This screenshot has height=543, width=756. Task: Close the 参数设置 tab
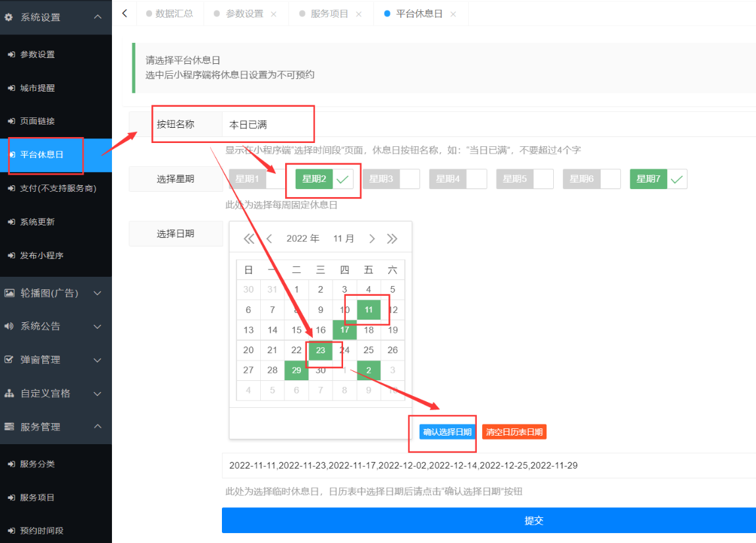click(274, 14)
